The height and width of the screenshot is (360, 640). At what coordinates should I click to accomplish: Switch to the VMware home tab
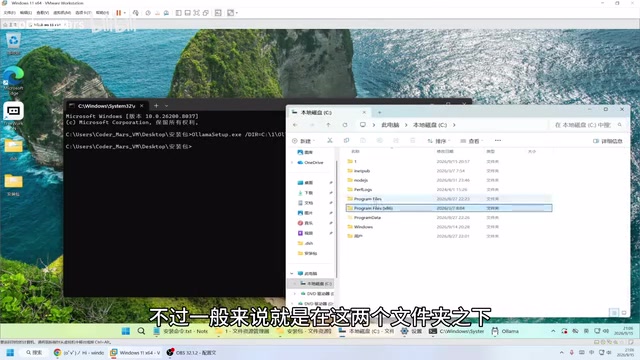click(10, 25)
